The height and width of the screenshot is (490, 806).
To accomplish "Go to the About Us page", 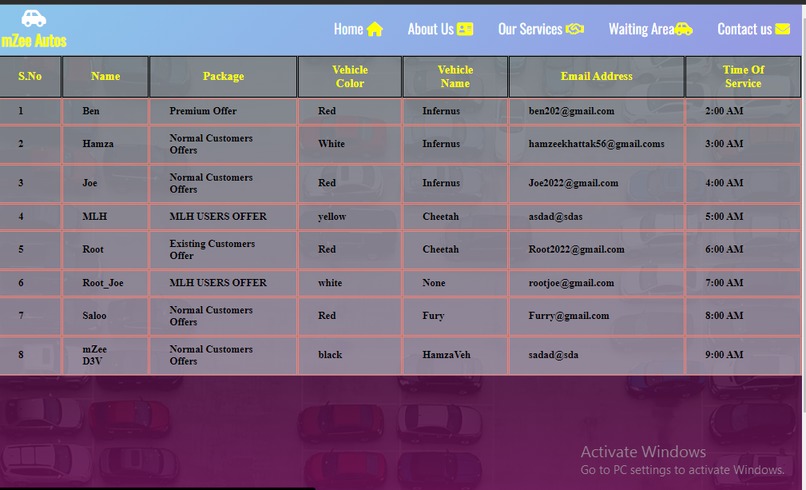I will [x=441, y=29].
